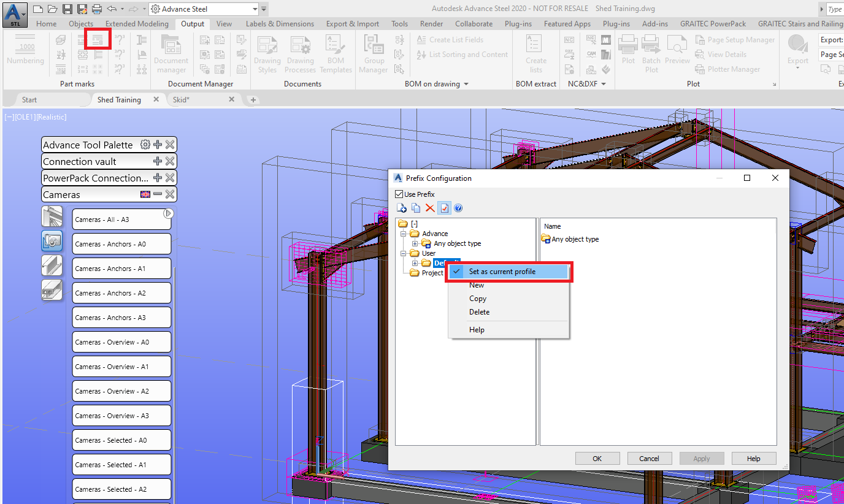Viewport: 844px width, 504px height.
Task: Click the Preview icon in the Plot panel
Action: 677,53
